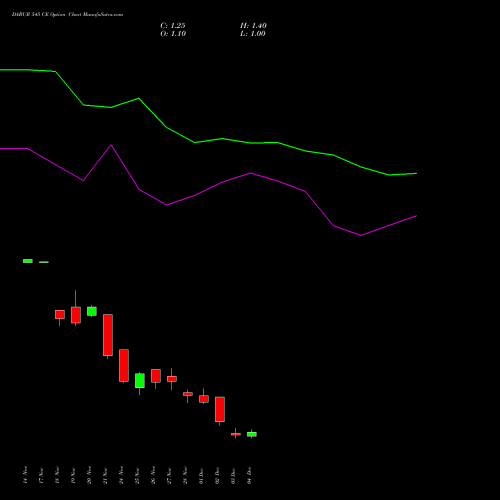Image resolution: width=500 pixels, height=500 pixels.
Task: Click the '26 Nov' date axis label
Action: pyautogui.click(x=153, y=475)
